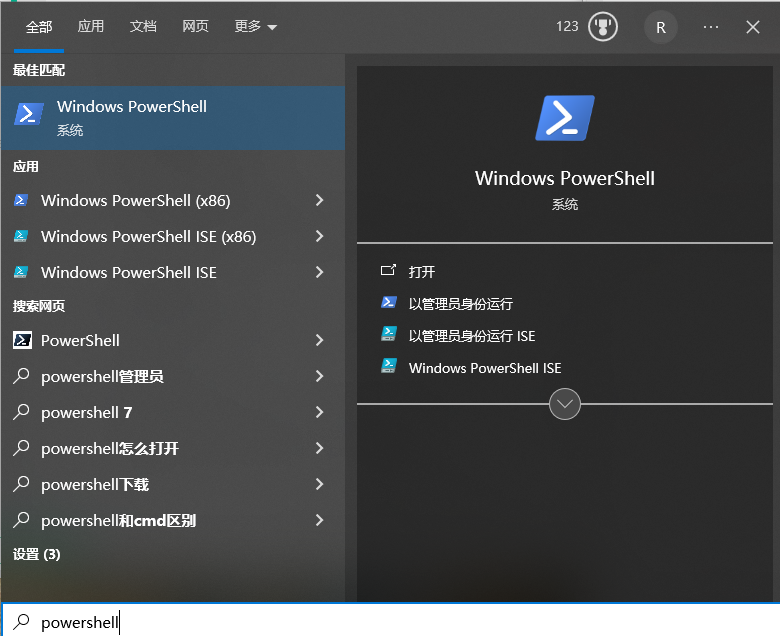Click search icon beside powershell和cmd区别
Image resolution: width=780 pixels, height=636 pixels.
pyautogui.click(x=21, y=520)
